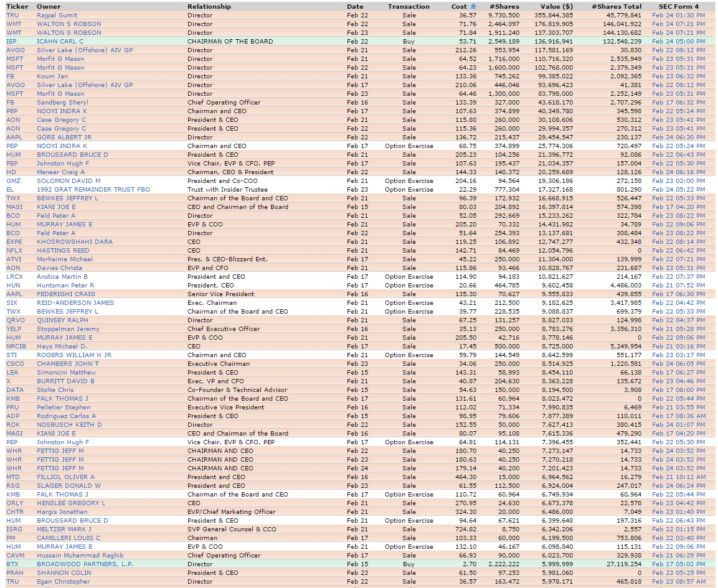
Task: Open SEC filing dated Feb 21 10:12 AM
Action: click(678, 477)
